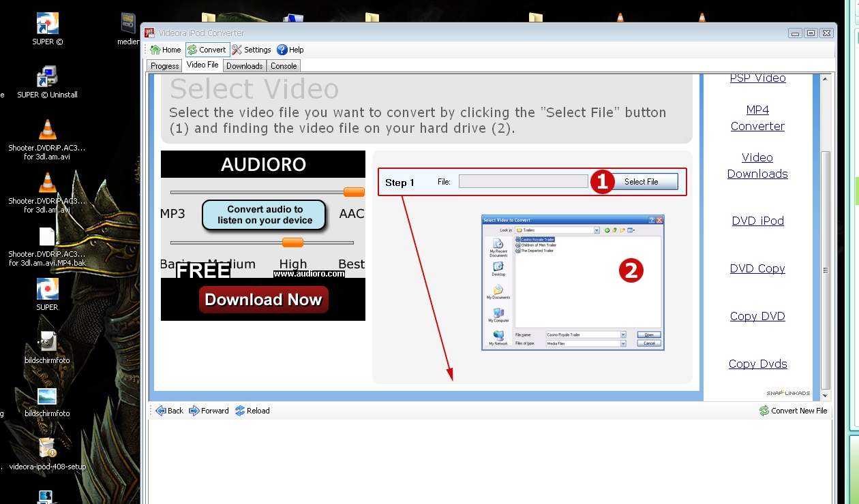Image resolution: width=859 pixels, height=504 pixels.
Task: Switch to the Progress tab
Action: pyautogui.click(x=164, y=66)
